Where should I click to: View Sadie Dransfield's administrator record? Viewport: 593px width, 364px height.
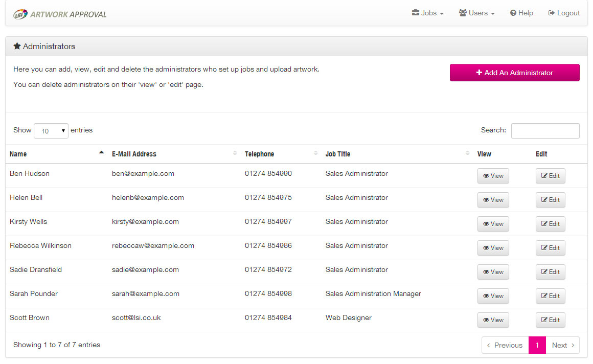pyautogui.click(x=493, y=272)
